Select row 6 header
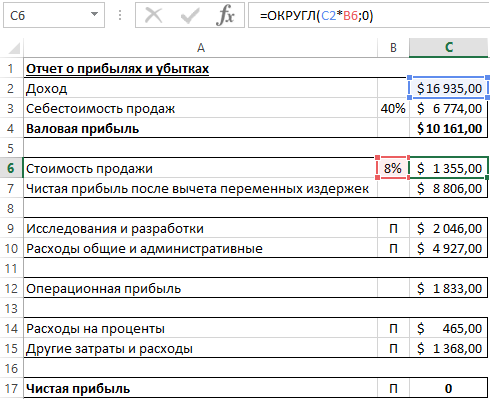Screen dimensions: 490x399 point(11,168)
